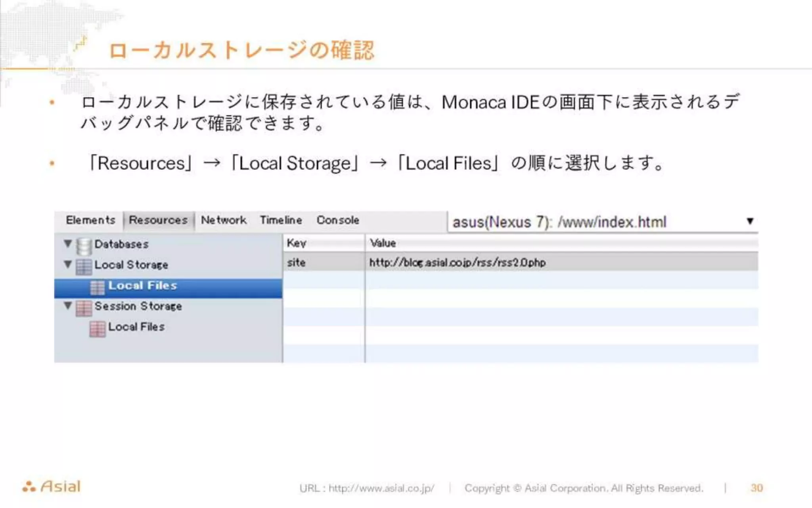This screenshot has height=508, width=812.
Task: Select the Local Storage tree item
Action: [131, 265]
